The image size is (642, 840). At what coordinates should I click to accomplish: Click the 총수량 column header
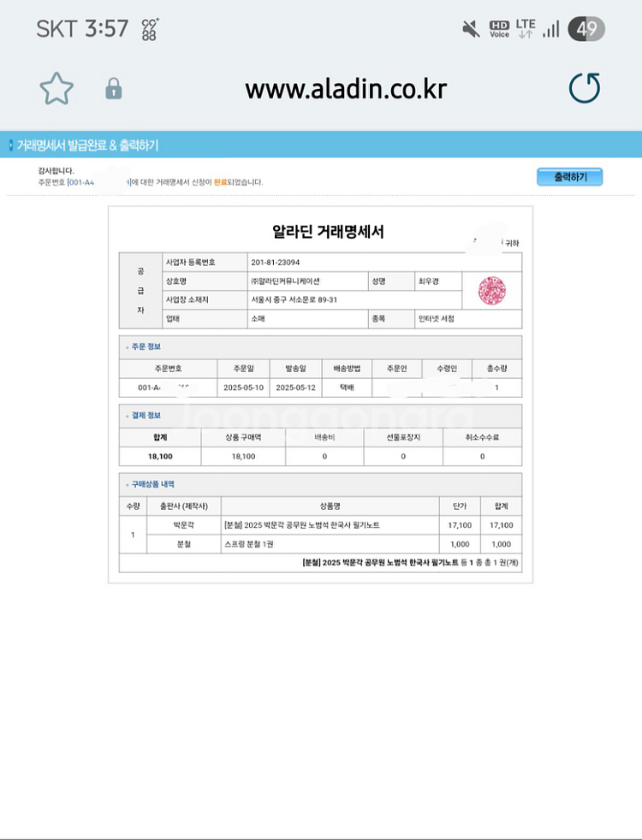point(496,369)
